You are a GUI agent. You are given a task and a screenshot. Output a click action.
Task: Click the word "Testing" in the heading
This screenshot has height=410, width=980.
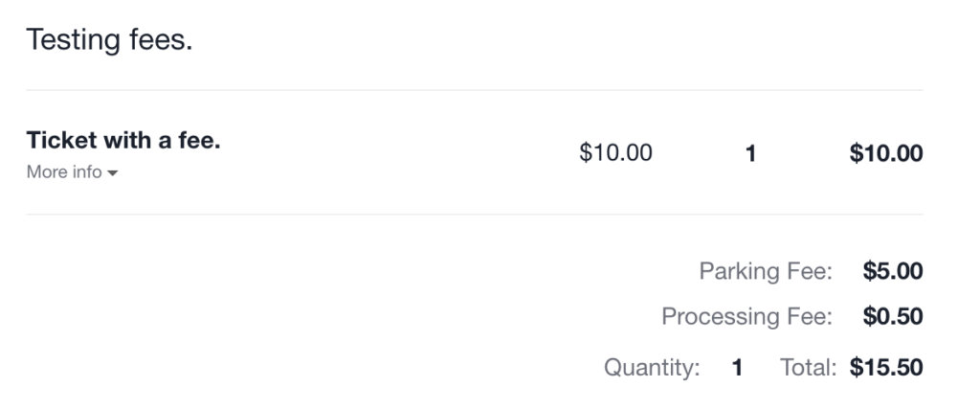point(73,41)
